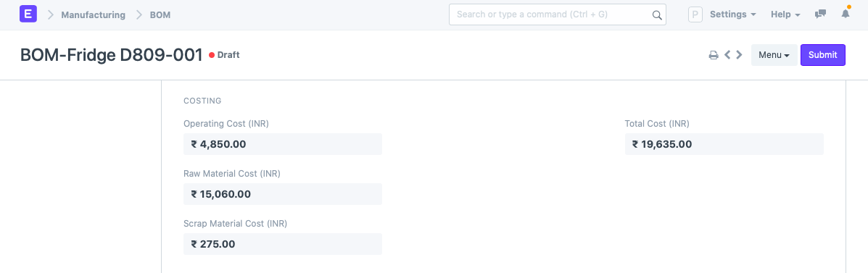The height and width of the screenshot is (273, 868).
Task: Go to previous document arrow
Action: click(727, 55)
